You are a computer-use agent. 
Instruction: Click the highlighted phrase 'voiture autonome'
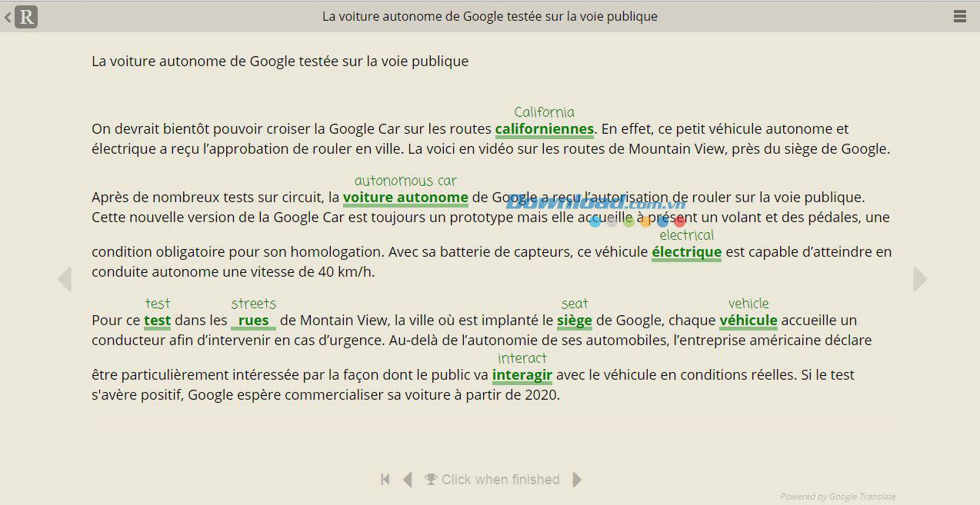(405, 198)
